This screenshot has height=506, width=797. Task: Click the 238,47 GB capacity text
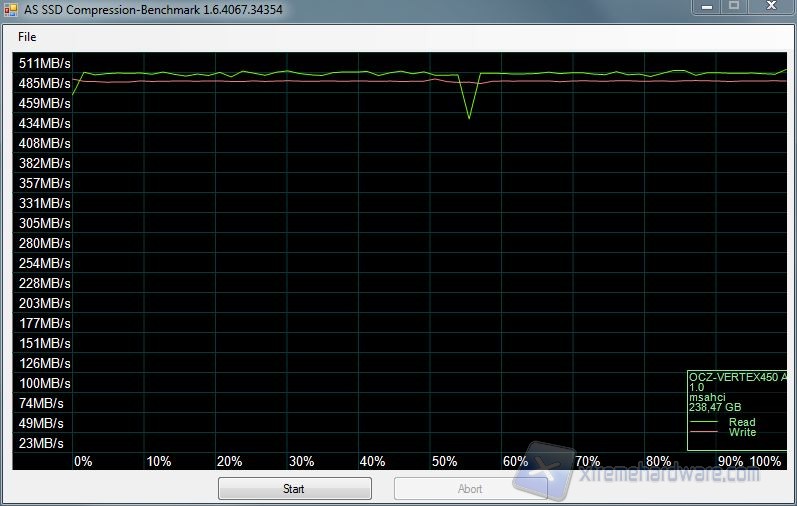click(x=714, y=407)
